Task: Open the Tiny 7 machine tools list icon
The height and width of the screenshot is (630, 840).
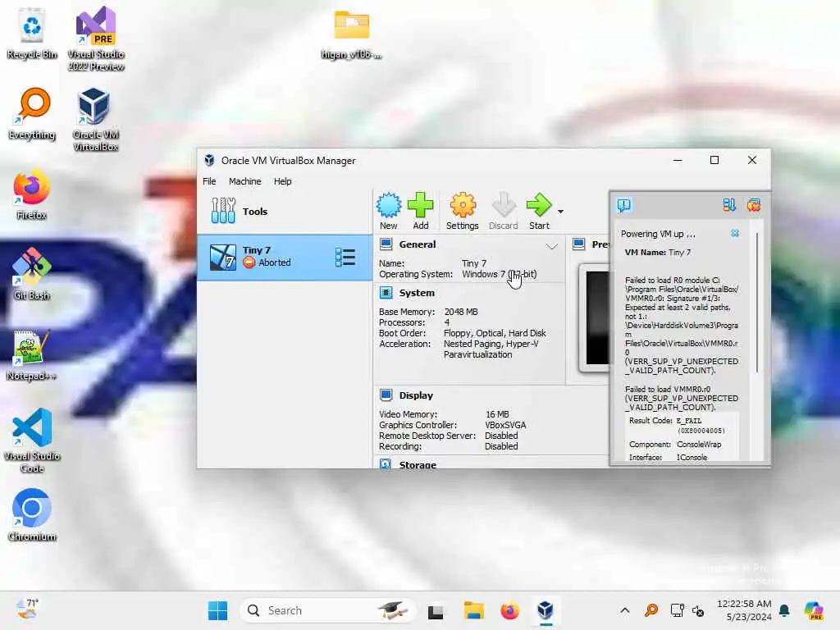Action: tap(345, 257)
